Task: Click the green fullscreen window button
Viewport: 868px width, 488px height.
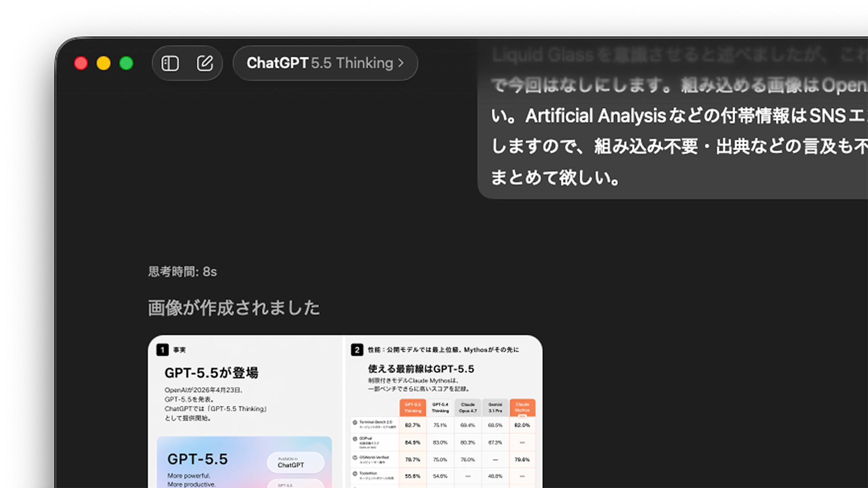Action: point(126,63)
